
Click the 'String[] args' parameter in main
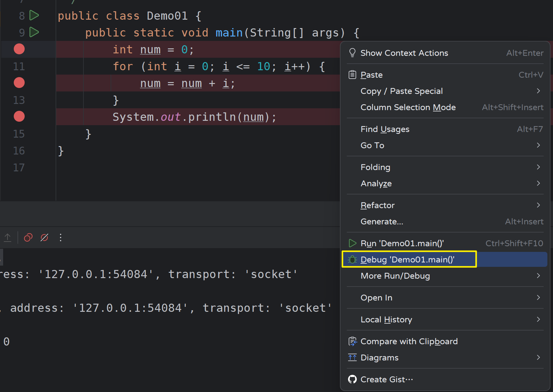tap(294, 33)
